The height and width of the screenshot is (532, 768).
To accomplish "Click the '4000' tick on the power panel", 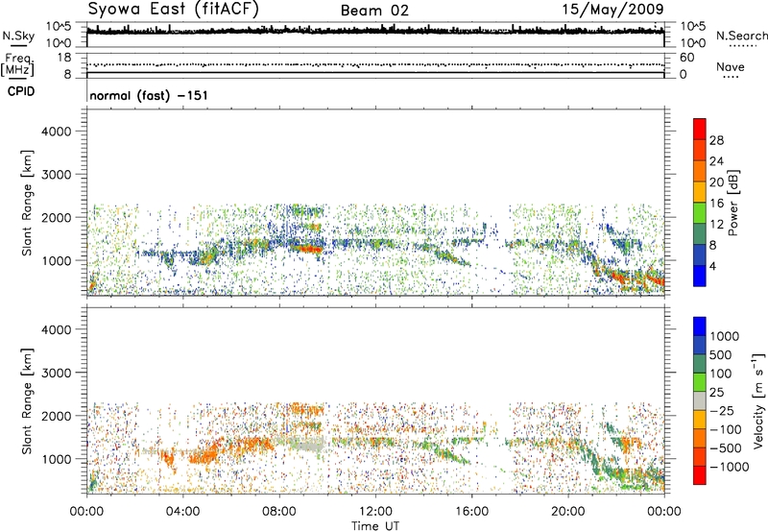I will [x=56, y=132].
